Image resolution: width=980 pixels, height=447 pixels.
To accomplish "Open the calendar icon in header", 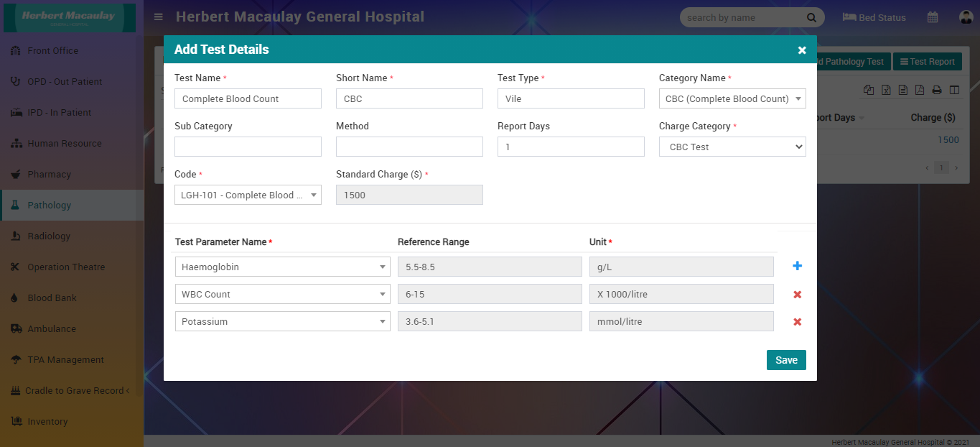I will click(x=933, y=17).
